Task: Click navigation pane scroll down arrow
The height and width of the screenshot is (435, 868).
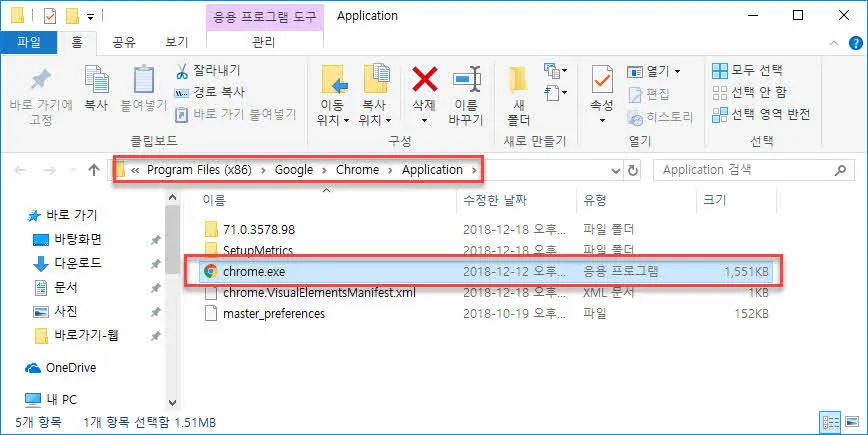Action: coord(172,402)
